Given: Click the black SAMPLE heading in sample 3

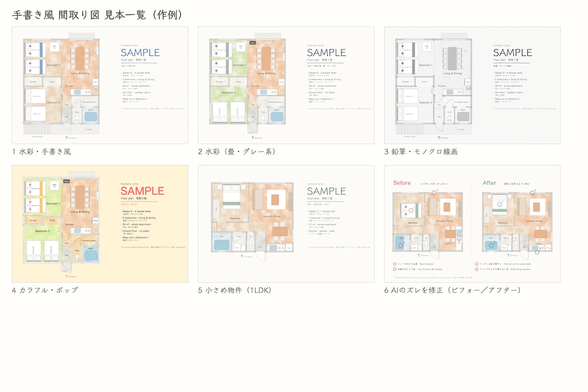Looking at the screenshot, I should 512,53.
